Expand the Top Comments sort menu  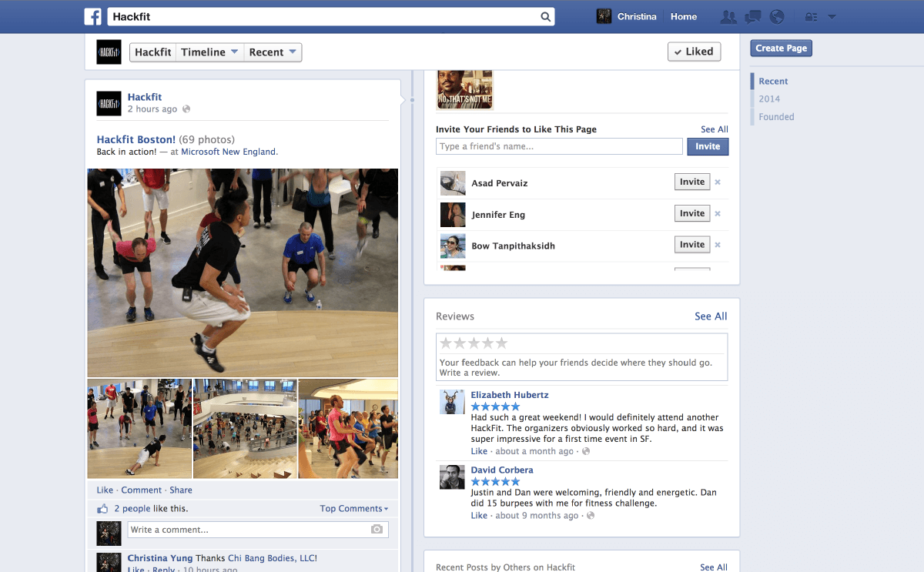354,509
